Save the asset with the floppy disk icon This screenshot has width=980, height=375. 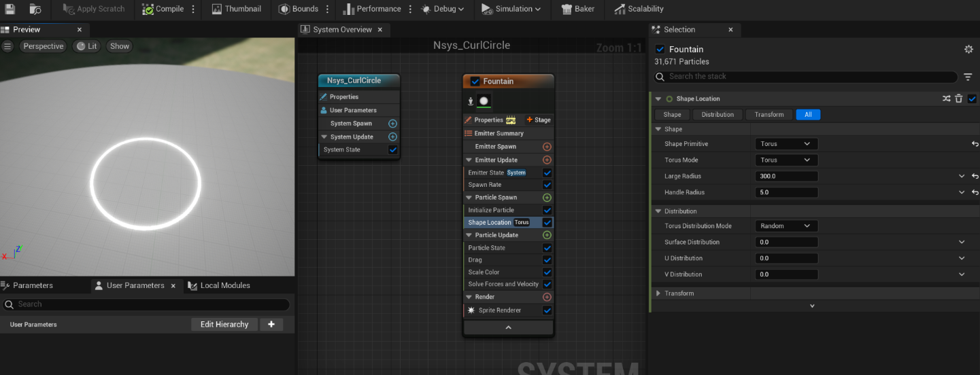(10, 9)
